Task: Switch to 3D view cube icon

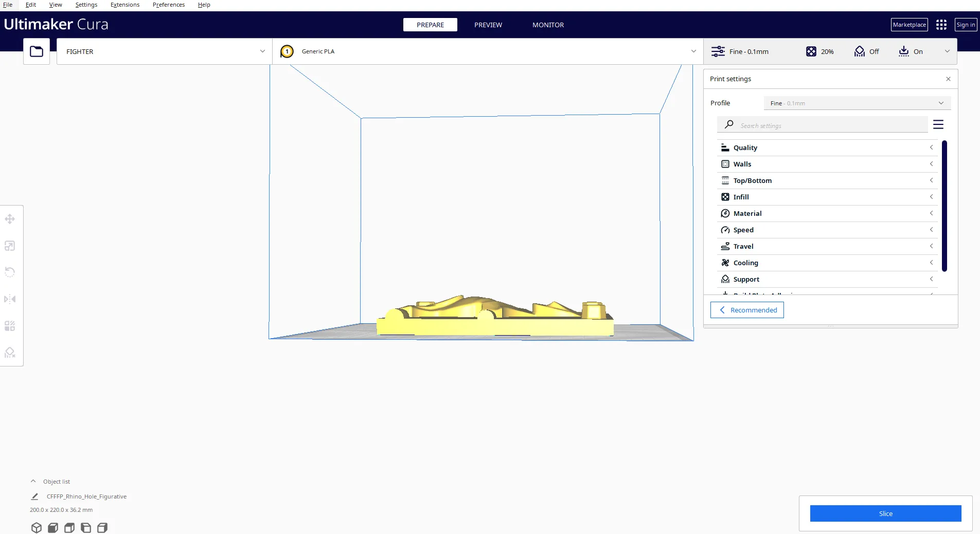Action: (x=36, y=528)
